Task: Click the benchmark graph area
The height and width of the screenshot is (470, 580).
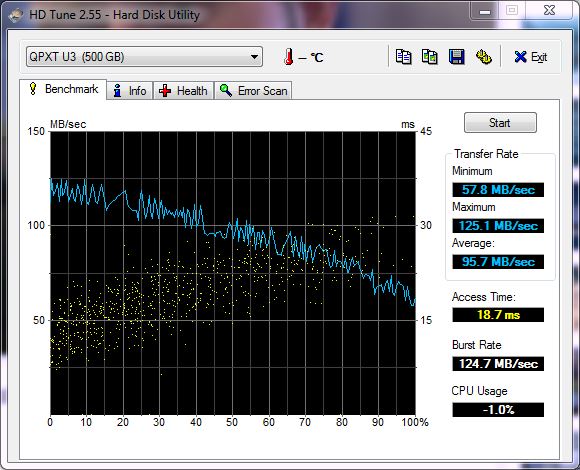Action: [x=233, y=273]
